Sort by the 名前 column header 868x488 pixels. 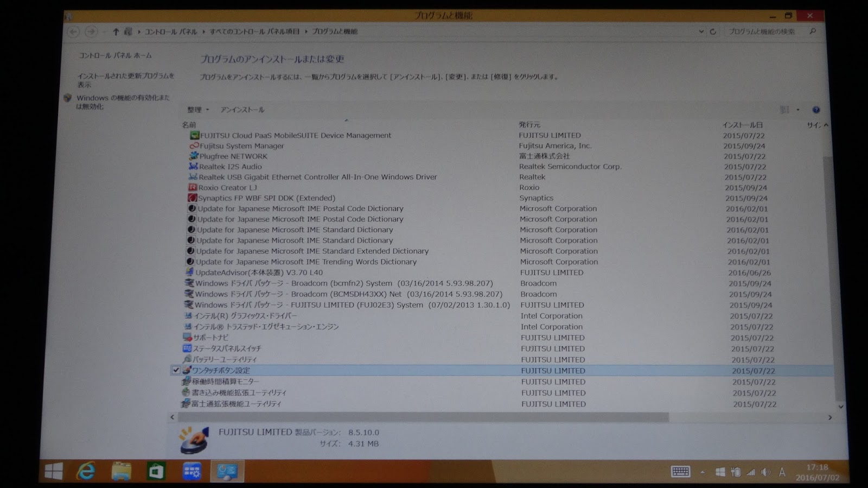(189, 125)
